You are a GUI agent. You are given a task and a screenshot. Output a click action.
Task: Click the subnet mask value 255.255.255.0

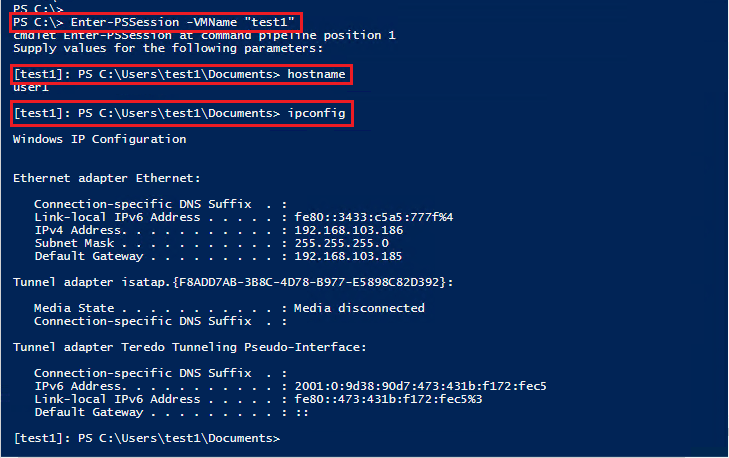click(342, 243)
